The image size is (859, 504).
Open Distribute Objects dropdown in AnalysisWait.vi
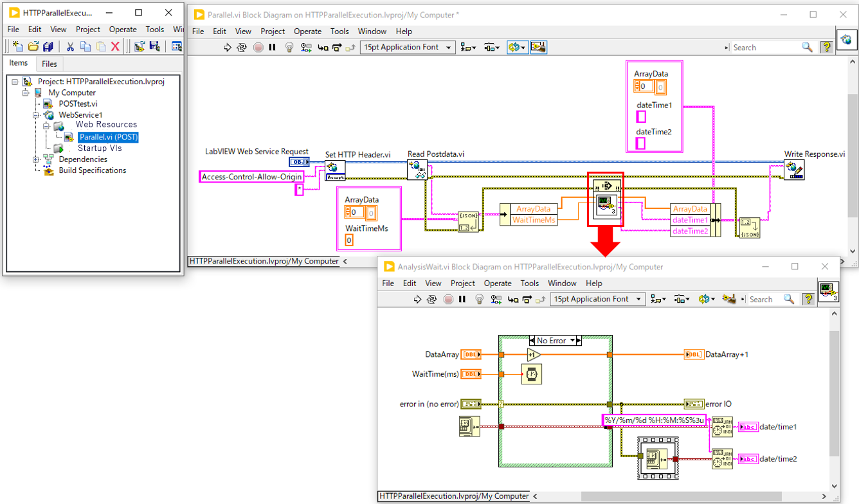(683, 299)
